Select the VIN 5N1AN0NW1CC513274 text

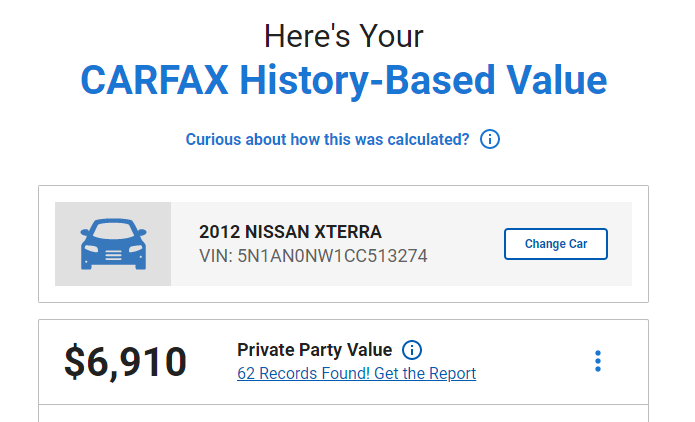click(x=313, y=256)
